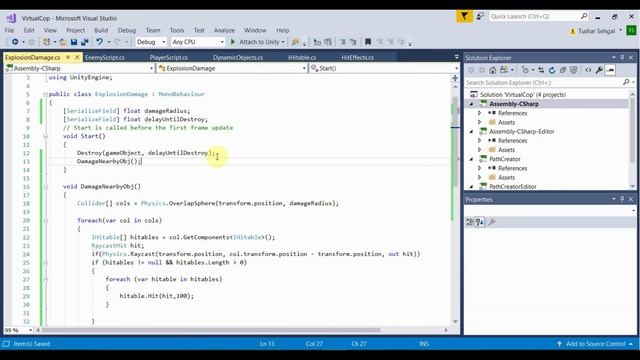
Task: Click the Increase Indent toolbar icon
Action: tap(353, 42)
